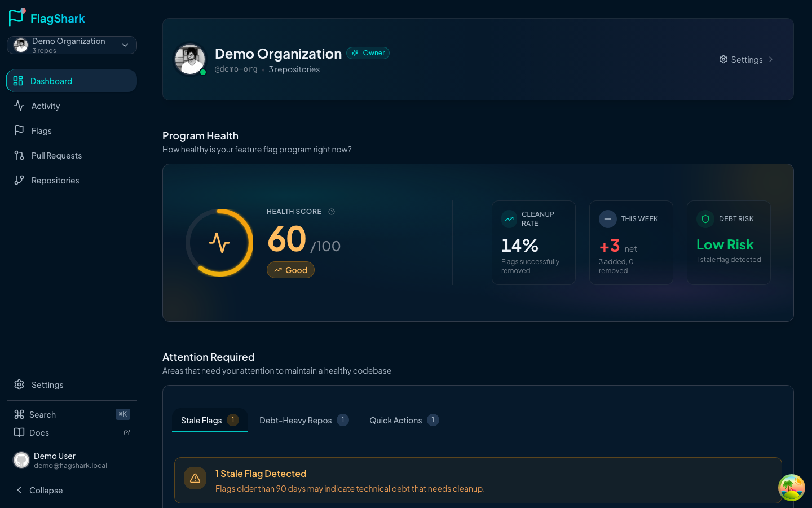812x508 pixels.
Task: Open the Quick Actions tab
Action: pyautogui.click(x=396, y=420)
